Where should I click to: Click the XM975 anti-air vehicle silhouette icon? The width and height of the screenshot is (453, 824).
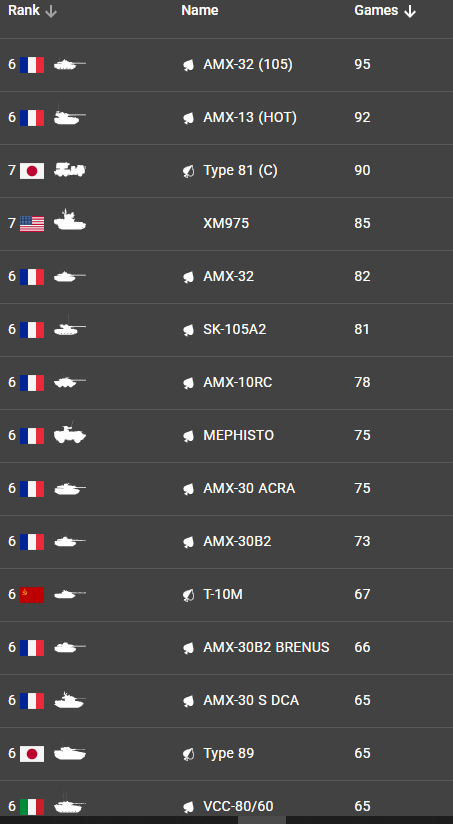[x=70, y=220]
